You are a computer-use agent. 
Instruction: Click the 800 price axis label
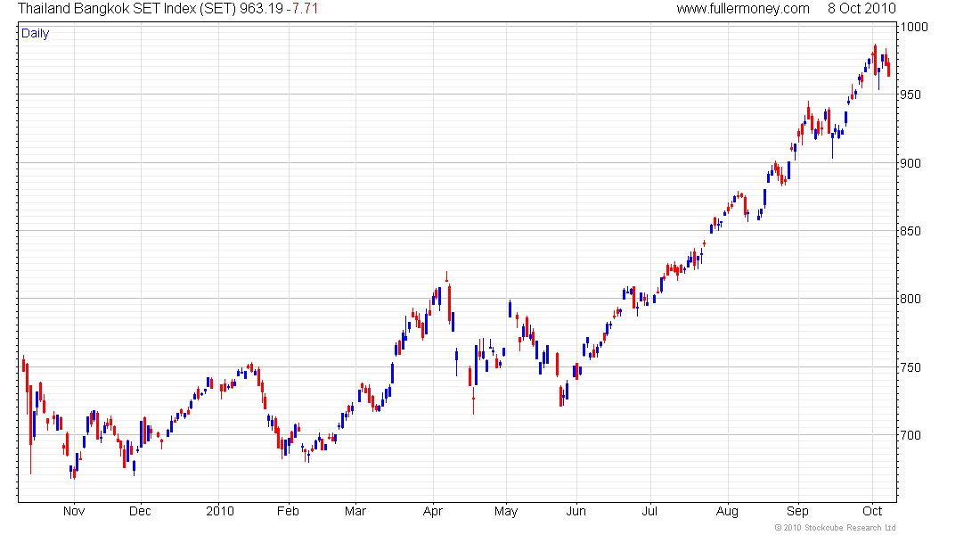pyautogui.click(x=911, y=299)
